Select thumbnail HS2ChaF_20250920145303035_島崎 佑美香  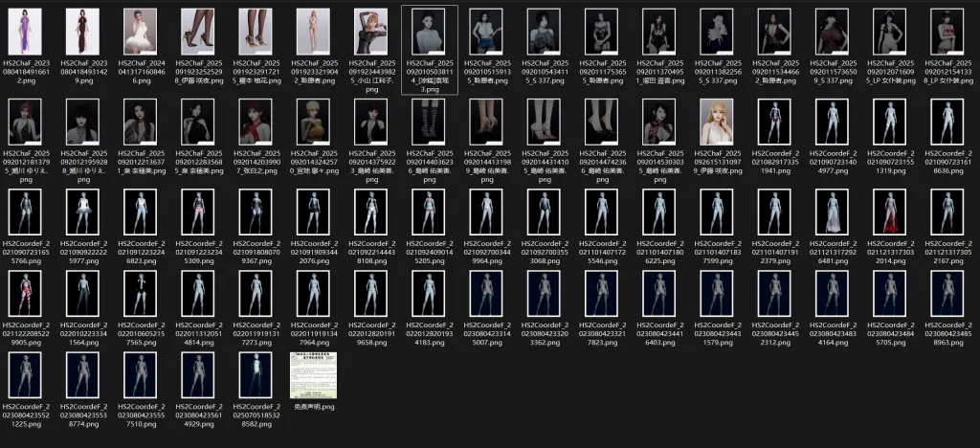(658, 122)
